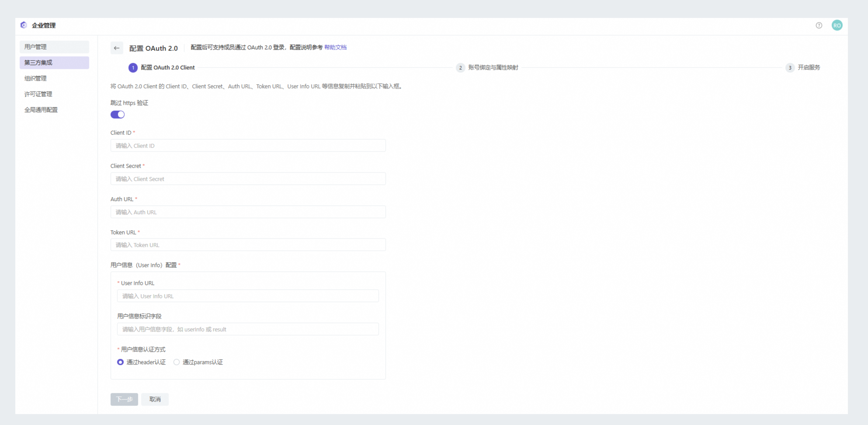Focus the 用户信息标识字段 input field
Viewport: 868px width, 425px height.
click(248, 329)
